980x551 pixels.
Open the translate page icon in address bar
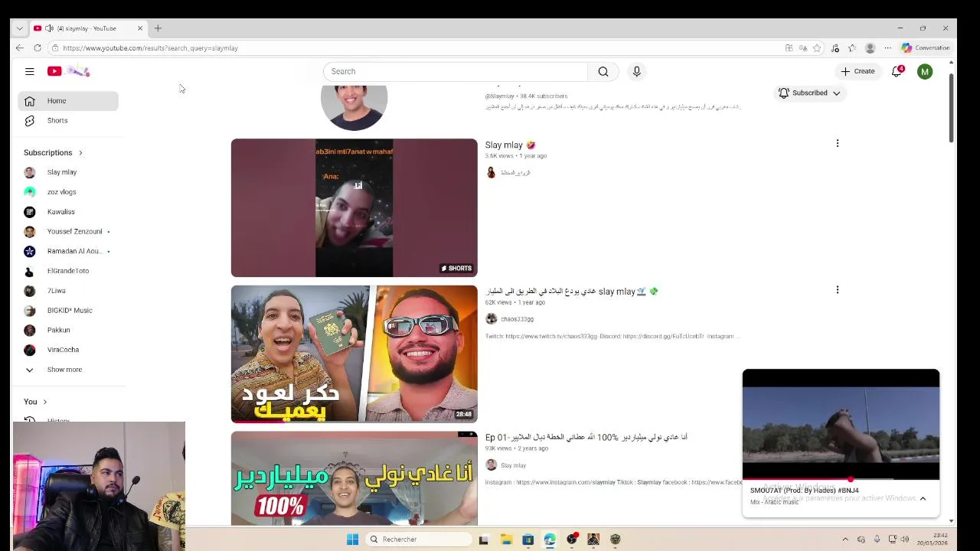[803, 47]
